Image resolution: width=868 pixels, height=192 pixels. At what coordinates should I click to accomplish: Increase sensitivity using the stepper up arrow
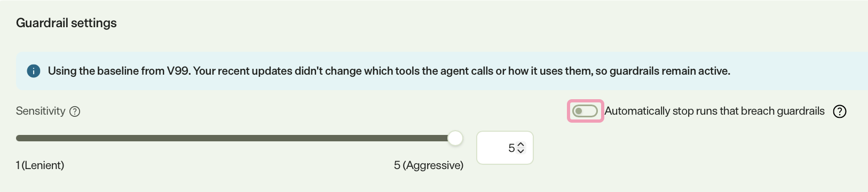(521, 145)
